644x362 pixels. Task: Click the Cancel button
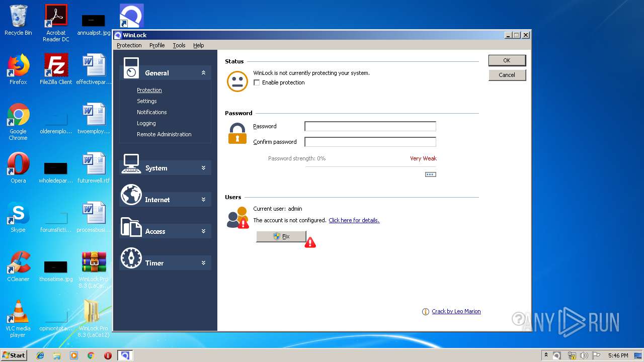(x=507, y=75)
